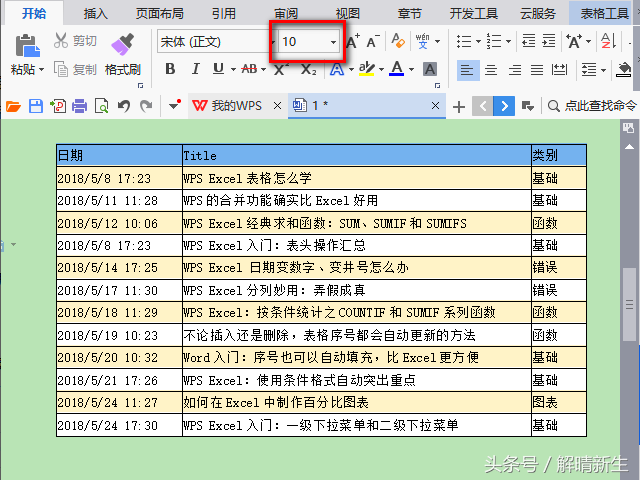
Task: Open the 插入 ribbon tab
Action: point(96,13)
